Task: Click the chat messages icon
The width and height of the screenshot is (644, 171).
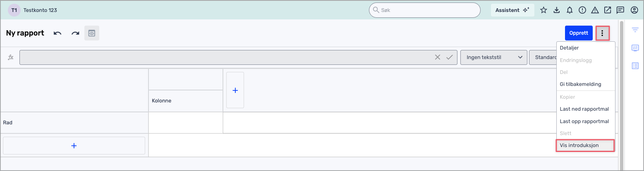Action: click(620, 10)
